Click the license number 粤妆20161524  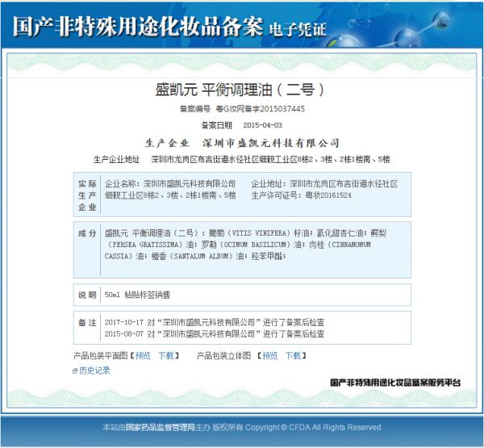(328, 195)
